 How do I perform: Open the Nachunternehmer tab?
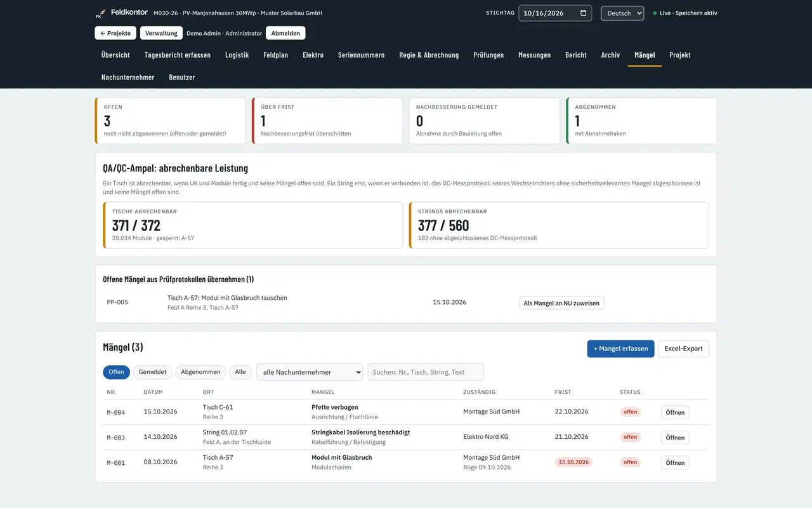point(128,77)
